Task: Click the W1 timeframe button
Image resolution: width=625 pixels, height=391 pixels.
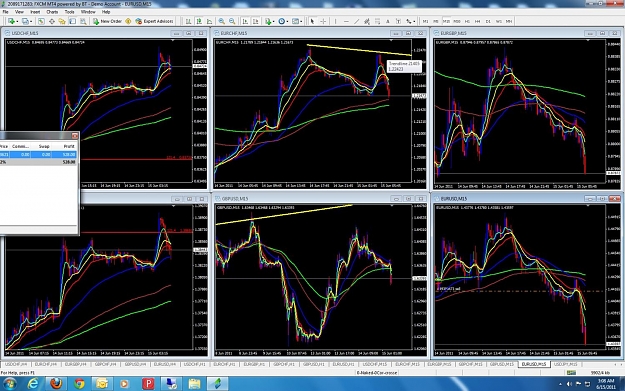Action: (x=499, y=21)
